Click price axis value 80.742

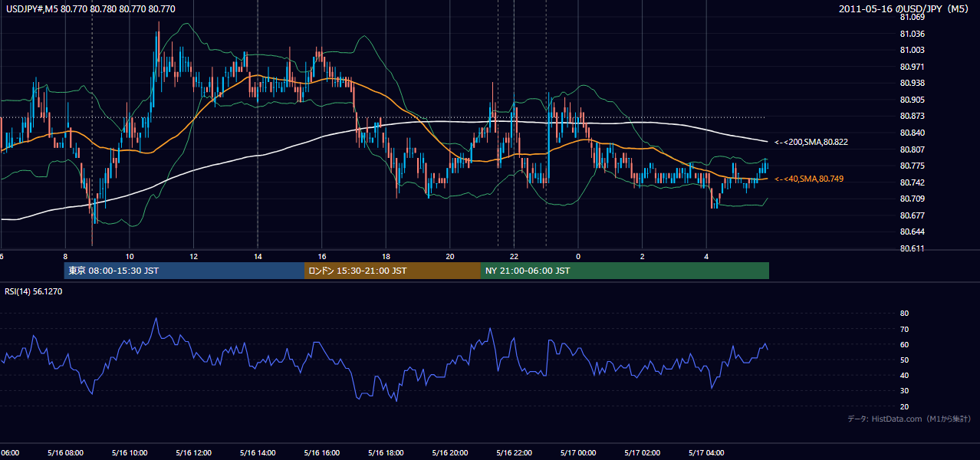click(913, 182)
